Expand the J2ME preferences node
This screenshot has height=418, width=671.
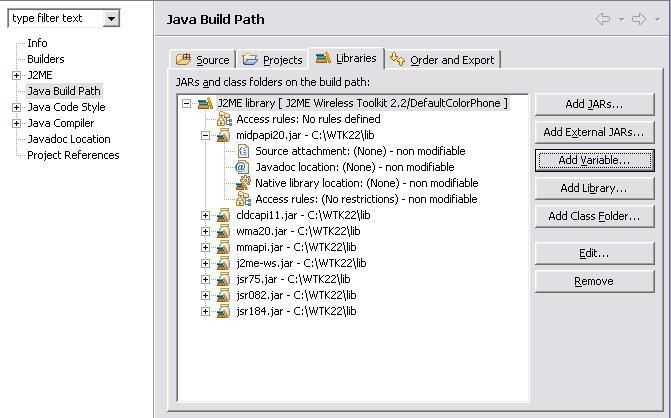tap(16, 75)
